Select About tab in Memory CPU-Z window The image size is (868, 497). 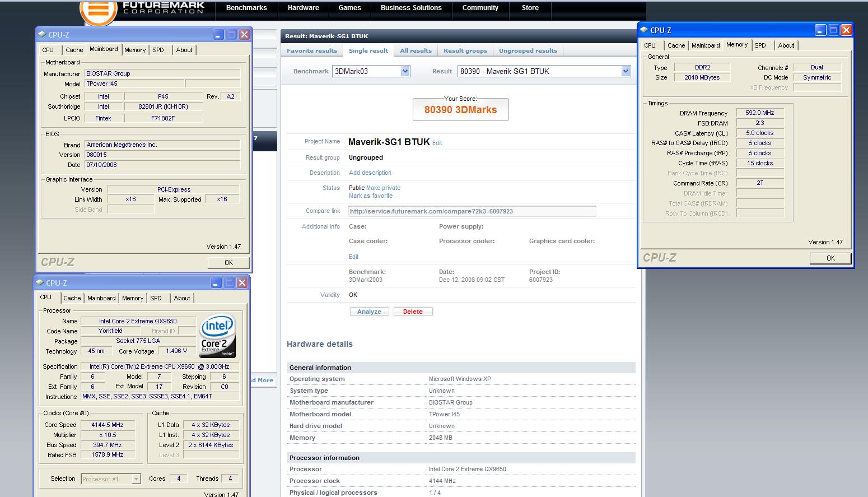(786, 45)
